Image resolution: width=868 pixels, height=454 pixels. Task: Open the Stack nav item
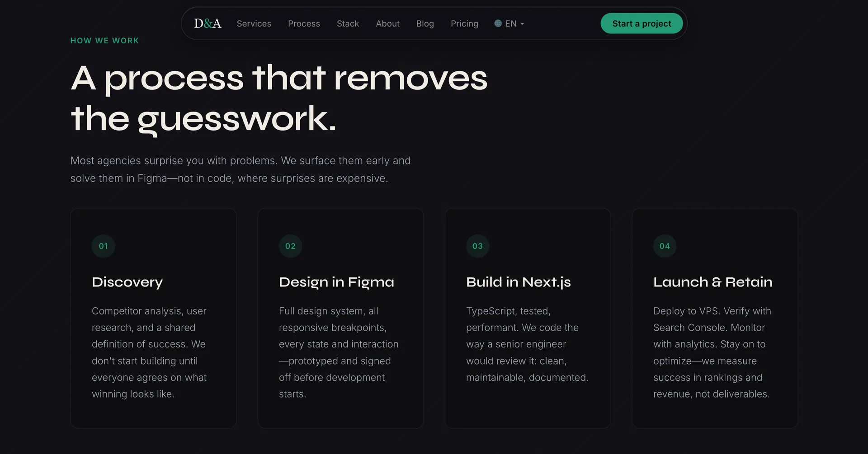[348, 23]
